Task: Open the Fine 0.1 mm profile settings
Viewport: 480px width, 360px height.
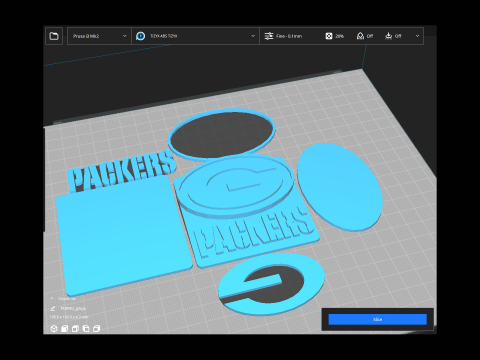Action: coord(289,36)
